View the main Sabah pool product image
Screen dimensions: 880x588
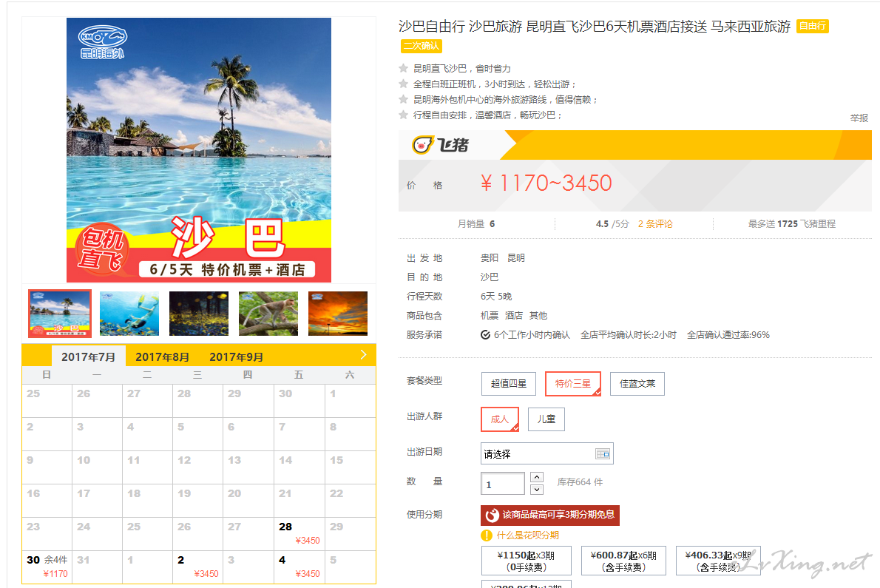pyautogui.click(x=199, y=150)
